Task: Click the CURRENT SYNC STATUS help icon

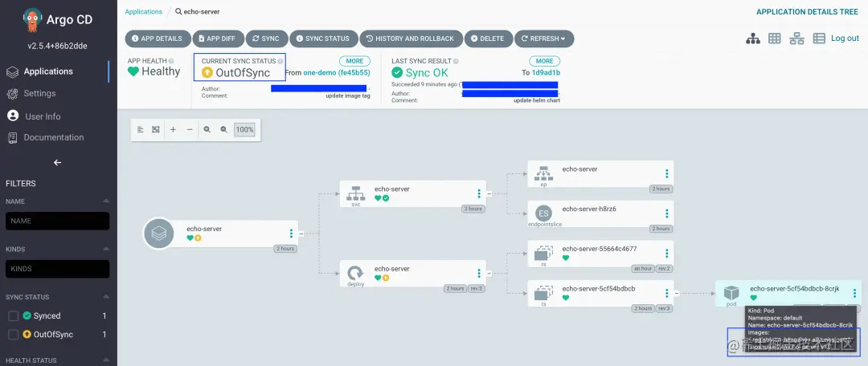Action: coord(280,61)
